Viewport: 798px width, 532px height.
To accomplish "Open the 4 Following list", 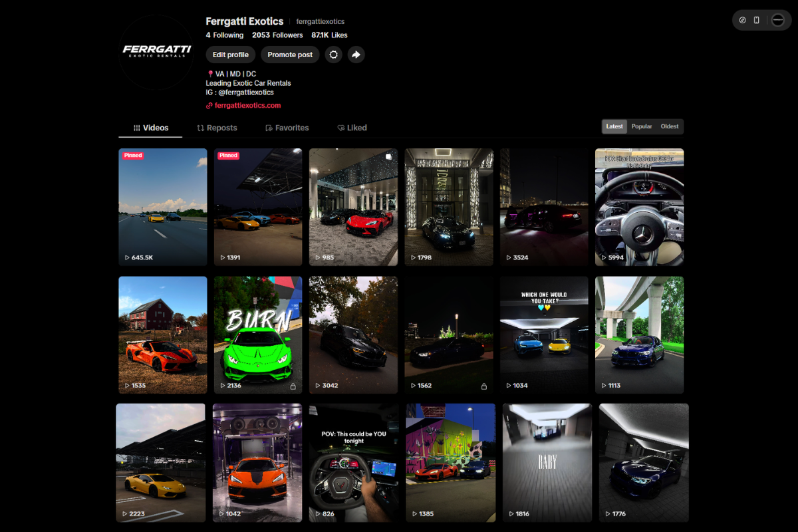I will 225,35.
